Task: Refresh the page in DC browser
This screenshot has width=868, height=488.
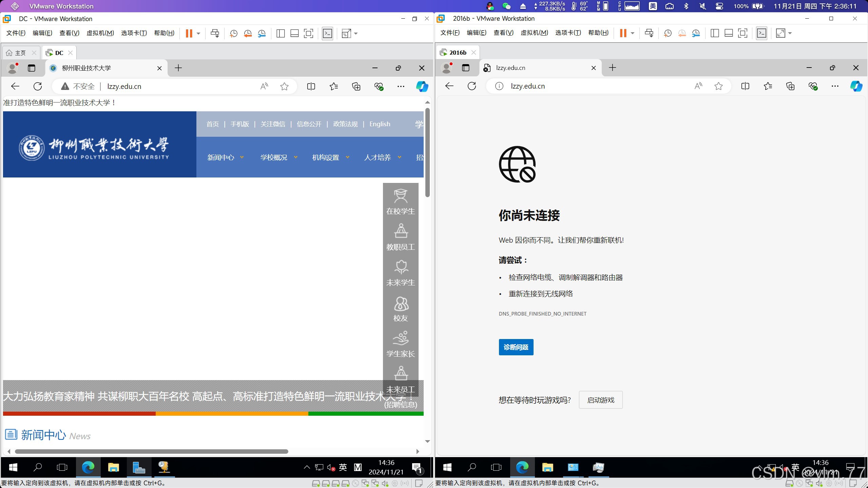Action: coord(38,86)
